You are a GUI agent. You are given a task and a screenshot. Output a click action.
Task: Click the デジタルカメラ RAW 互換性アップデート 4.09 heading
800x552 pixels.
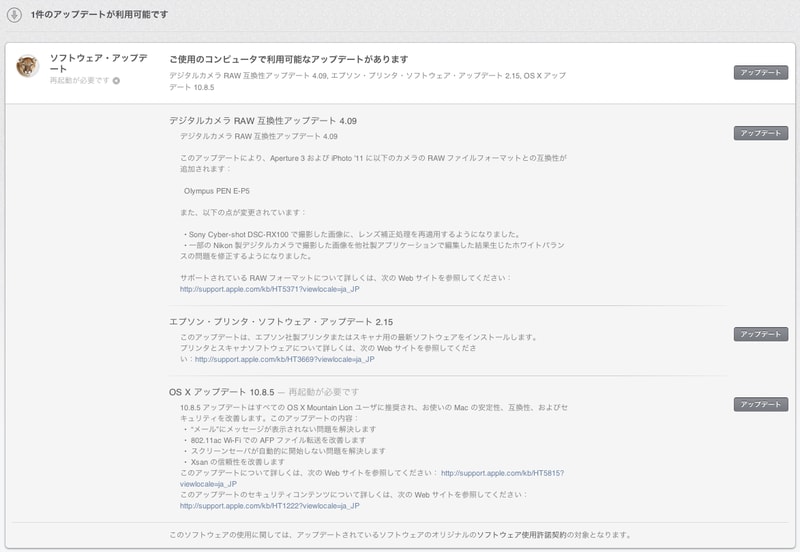click(263, 121)
